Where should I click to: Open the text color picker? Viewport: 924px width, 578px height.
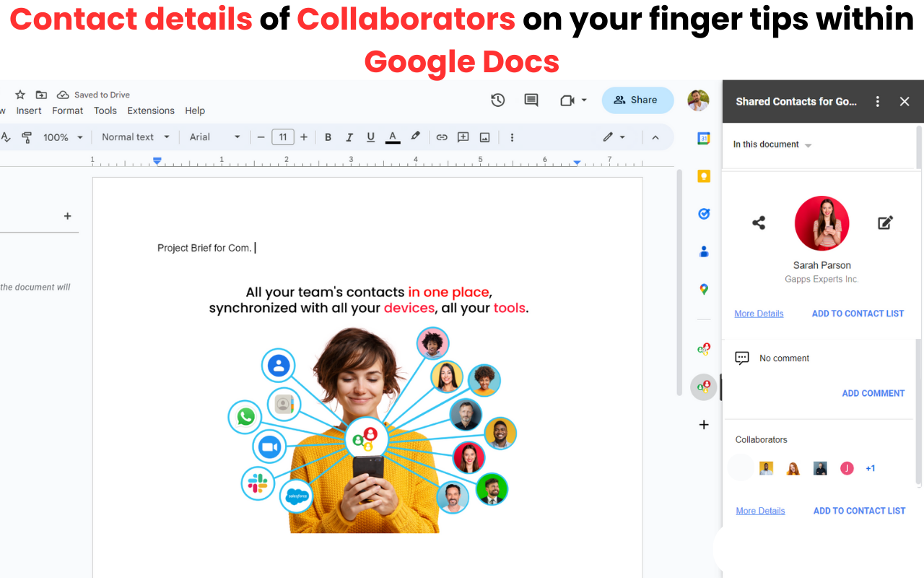coord(393,137)
